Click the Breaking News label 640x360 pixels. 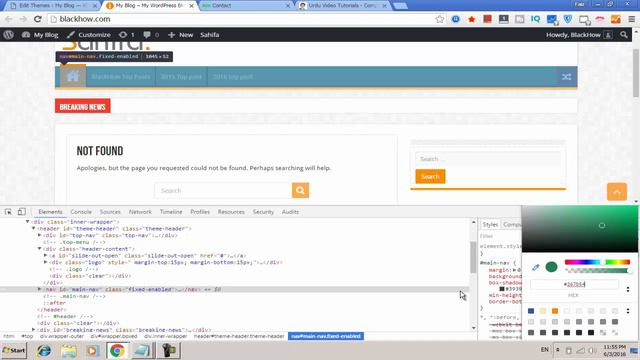point(82,106)
